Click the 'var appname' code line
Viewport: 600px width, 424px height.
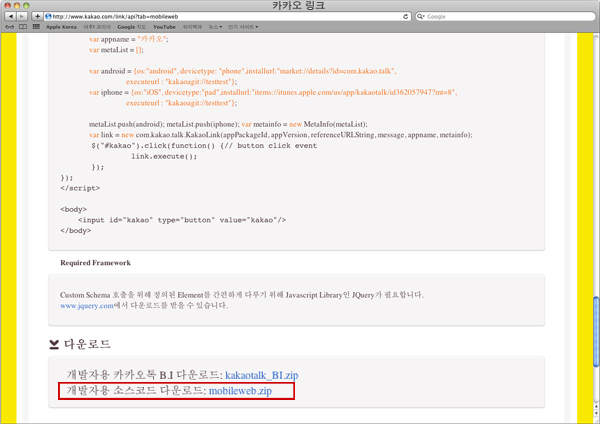(129, 39)
